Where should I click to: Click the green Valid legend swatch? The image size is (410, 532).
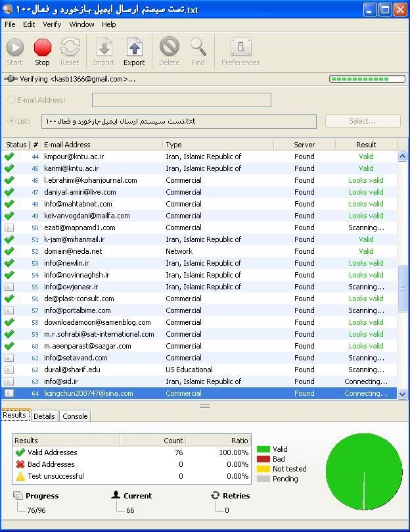(263, 449)
